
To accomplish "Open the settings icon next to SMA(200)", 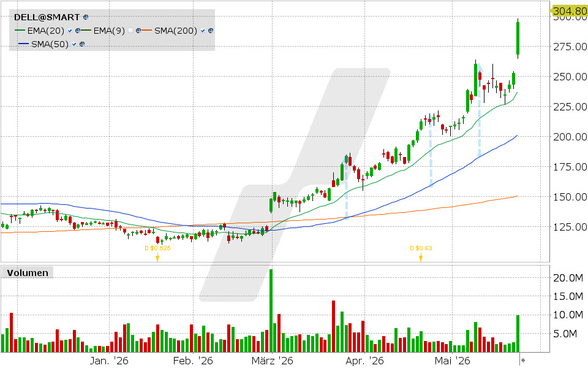I will pos(211,31).
